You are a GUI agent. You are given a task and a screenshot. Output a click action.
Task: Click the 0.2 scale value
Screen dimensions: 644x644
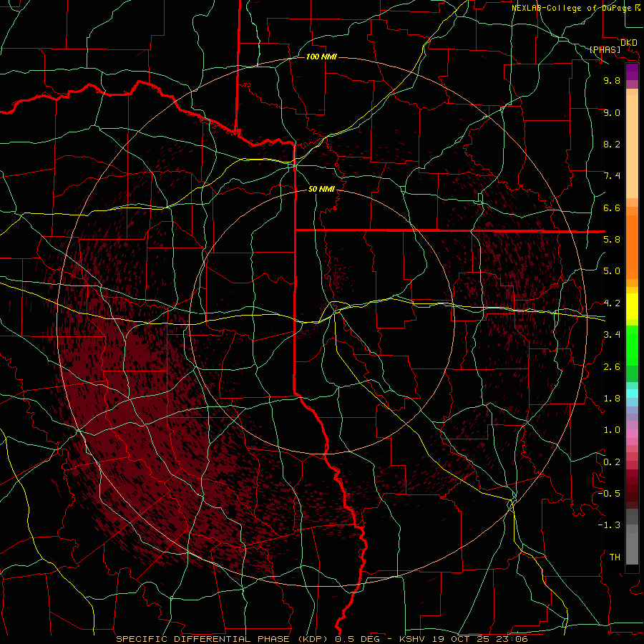pos(612,462)
